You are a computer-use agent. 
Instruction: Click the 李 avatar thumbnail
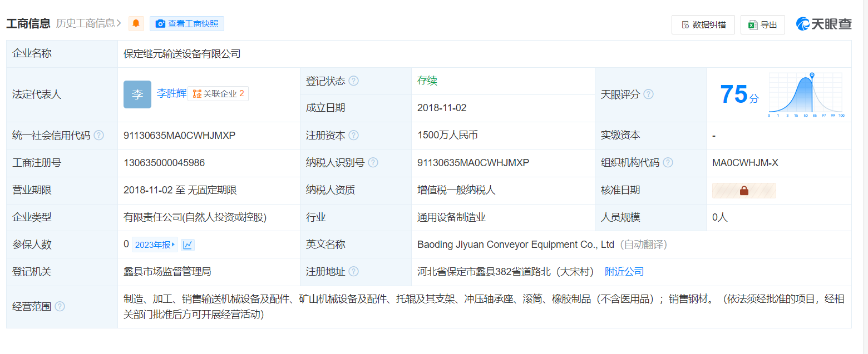pos(137,94)
